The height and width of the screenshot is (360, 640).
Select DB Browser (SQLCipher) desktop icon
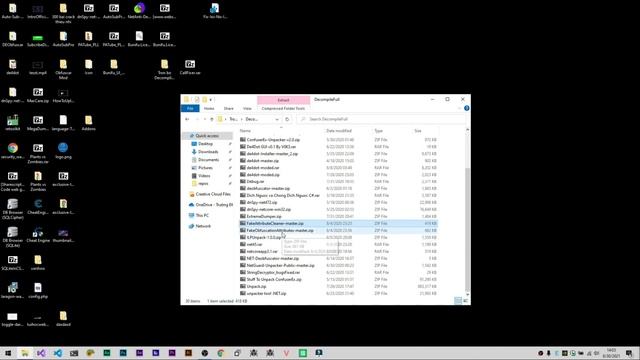click(12, 209)
